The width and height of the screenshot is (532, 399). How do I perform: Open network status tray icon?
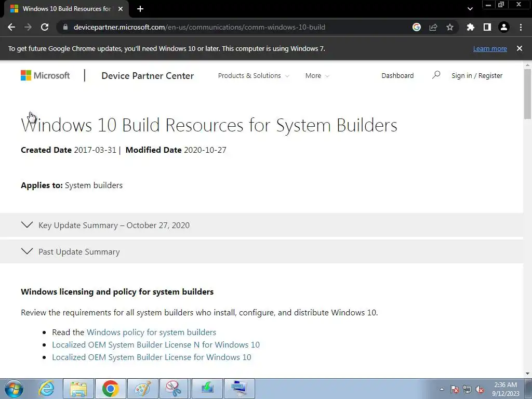[467, 389]
